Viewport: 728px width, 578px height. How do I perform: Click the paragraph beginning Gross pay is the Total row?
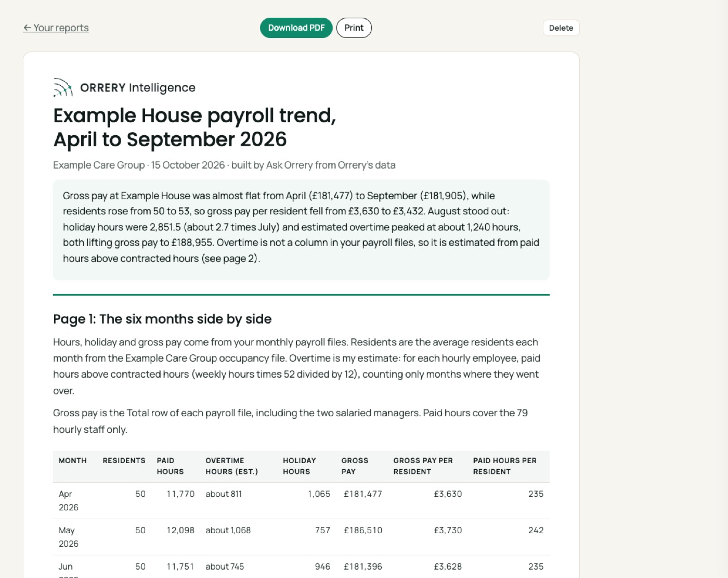tap(290, 421)
